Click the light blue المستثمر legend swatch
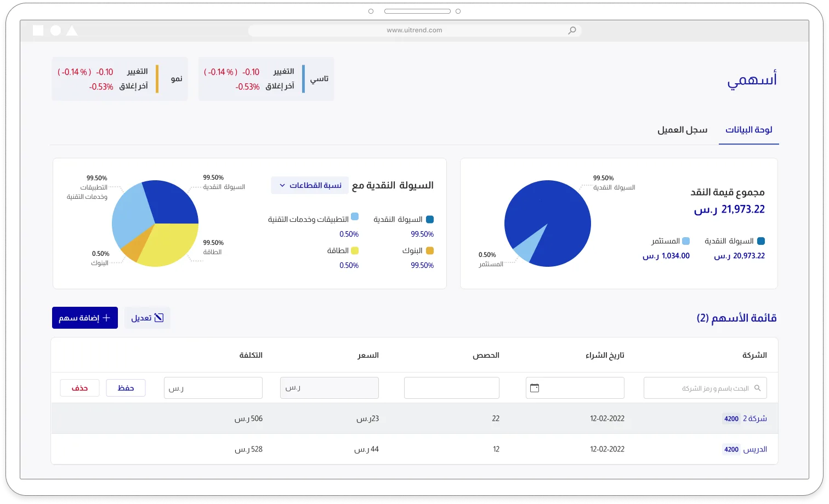This screenshot has width=829, height=504. (686, 241)
